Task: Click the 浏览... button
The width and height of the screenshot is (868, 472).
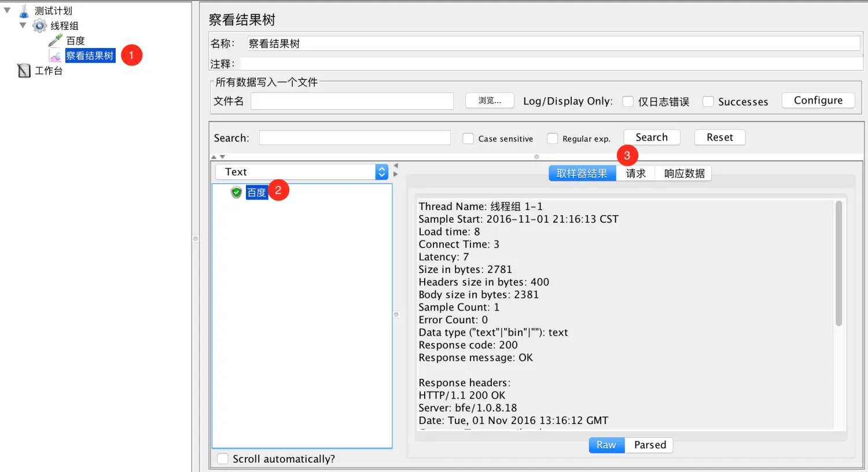Action: 490,101
